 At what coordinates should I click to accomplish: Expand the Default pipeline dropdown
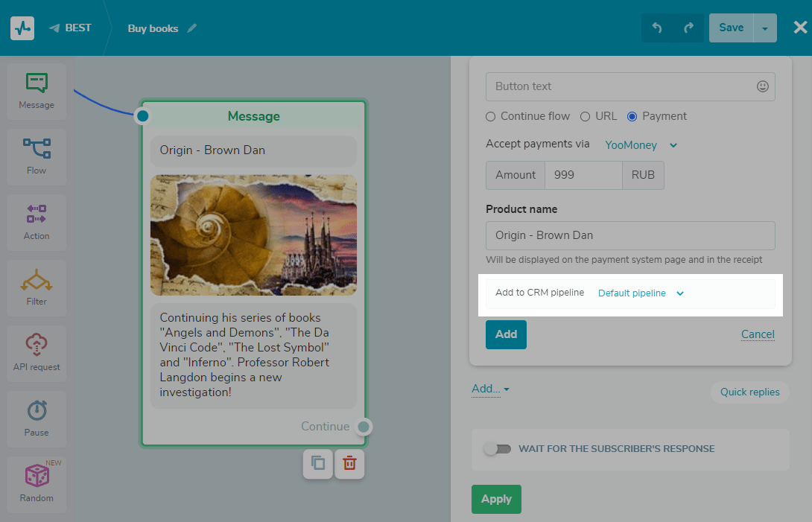[641, 293]
